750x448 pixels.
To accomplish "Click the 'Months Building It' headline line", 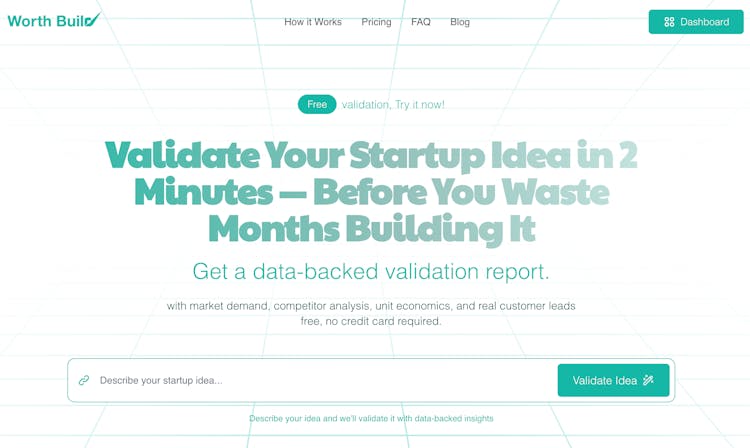I will click(371, 229).
